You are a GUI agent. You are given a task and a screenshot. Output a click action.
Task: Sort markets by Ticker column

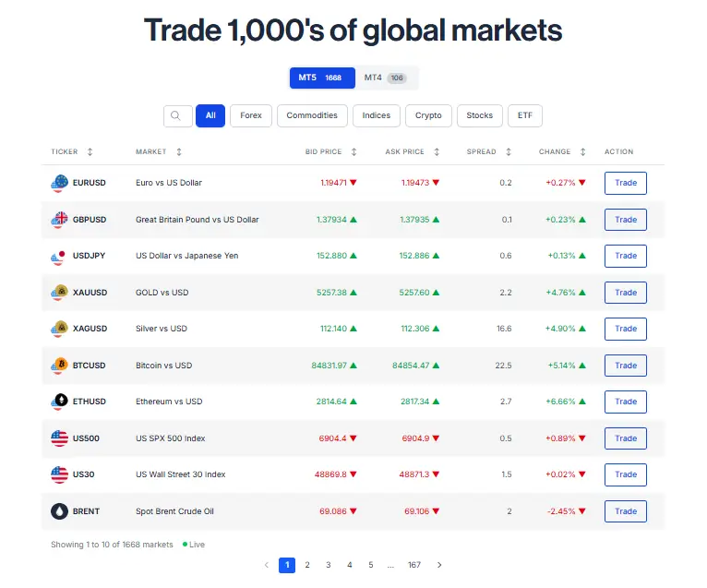pos(90,151)
